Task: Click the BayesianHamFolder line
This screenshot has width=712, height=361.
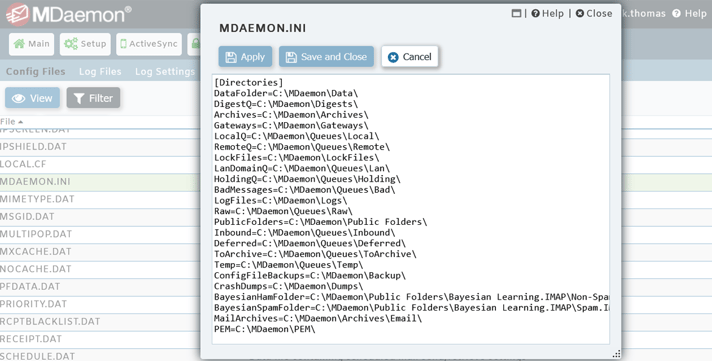Action: point(411,297)
